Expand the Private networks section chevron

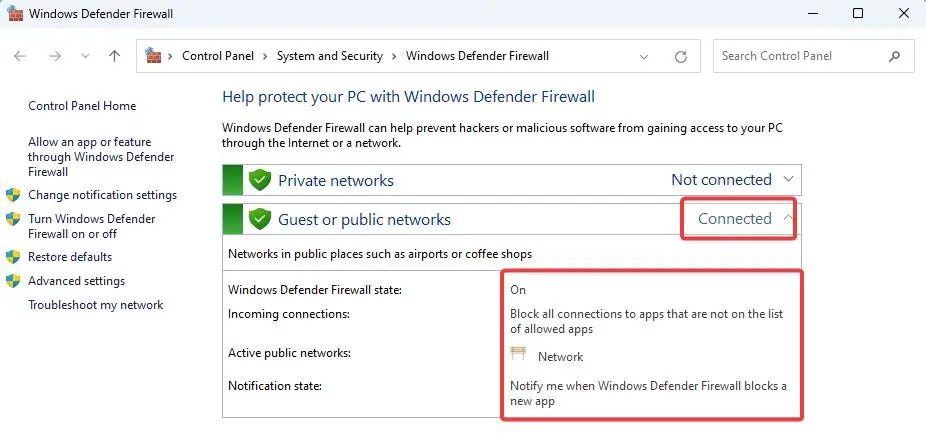tap(788, 179)
